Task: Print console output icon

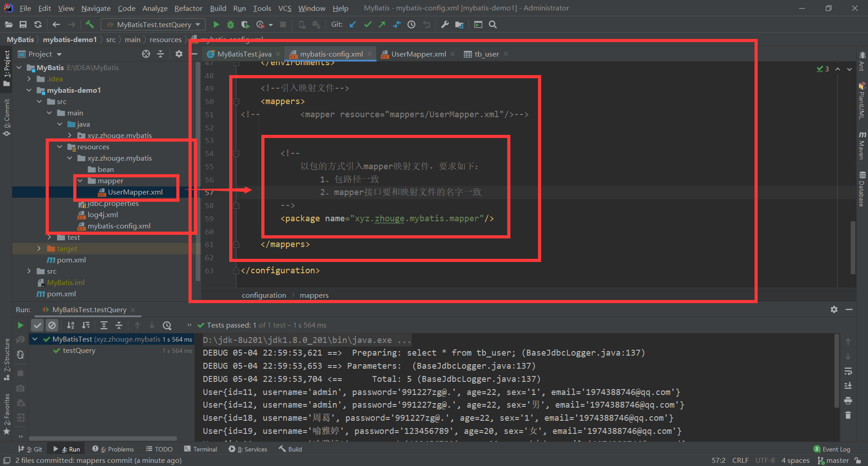Action: point(848,400)
